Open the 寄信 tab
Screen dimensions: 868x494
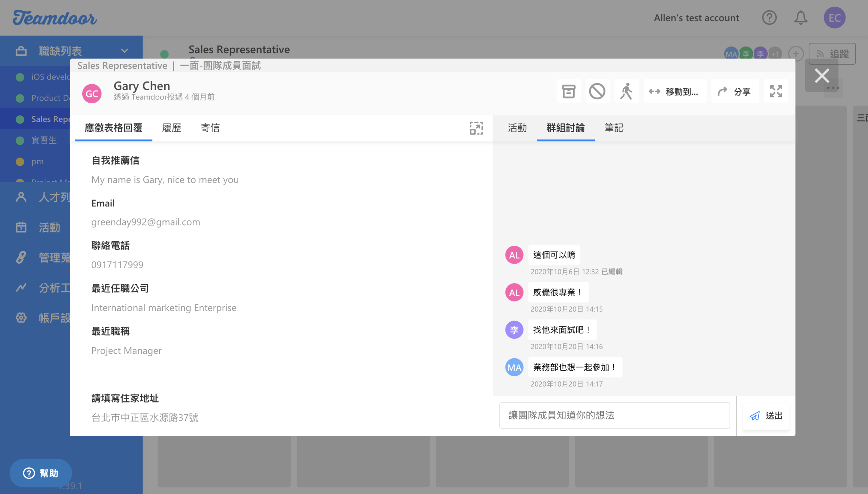210,128
